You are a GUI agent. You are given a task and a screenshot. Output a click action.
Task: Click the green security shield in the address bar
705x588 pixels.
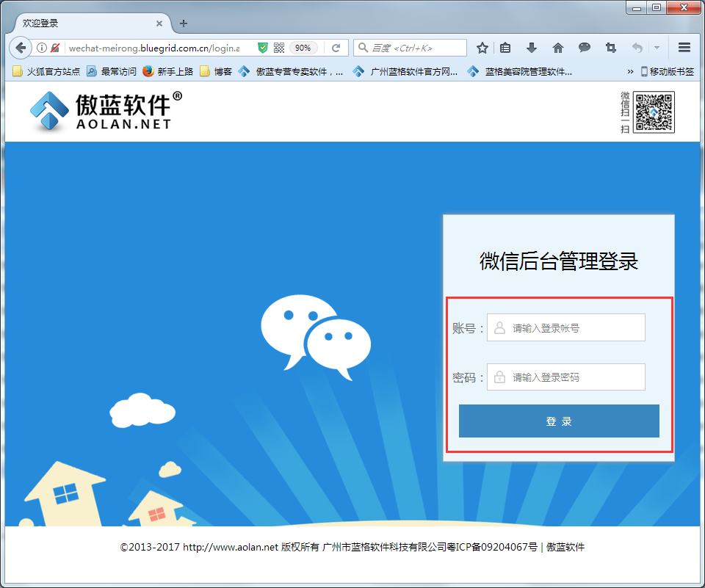(262, 47)
